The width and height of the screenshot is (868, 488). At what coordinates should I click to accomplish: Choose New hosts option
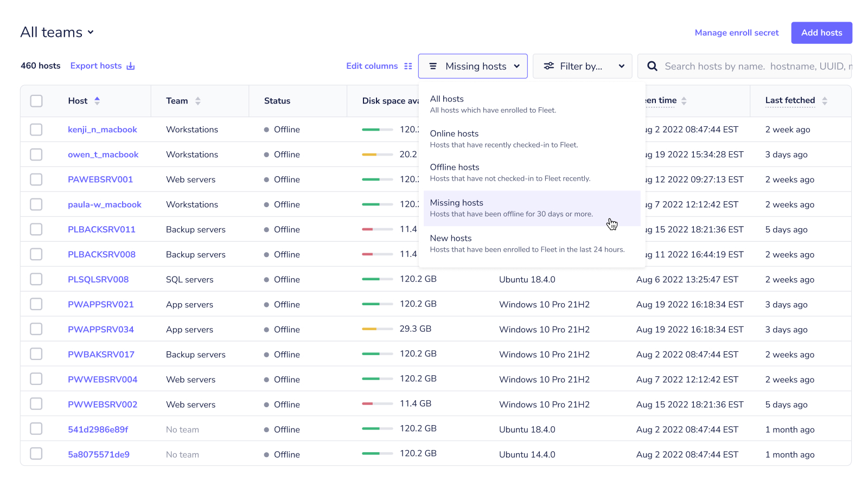pyautogui.click(x=532, y=243)
